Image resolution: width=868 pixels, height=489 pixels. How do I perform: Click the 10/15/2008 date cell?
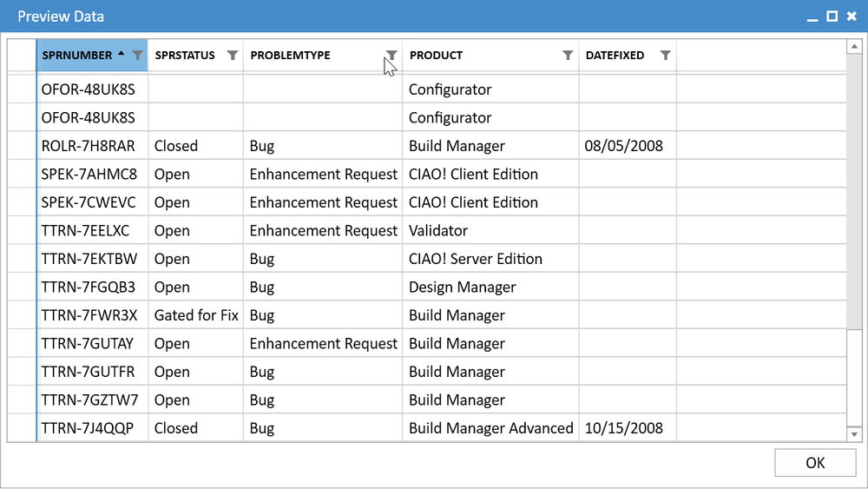coord(628,428)
